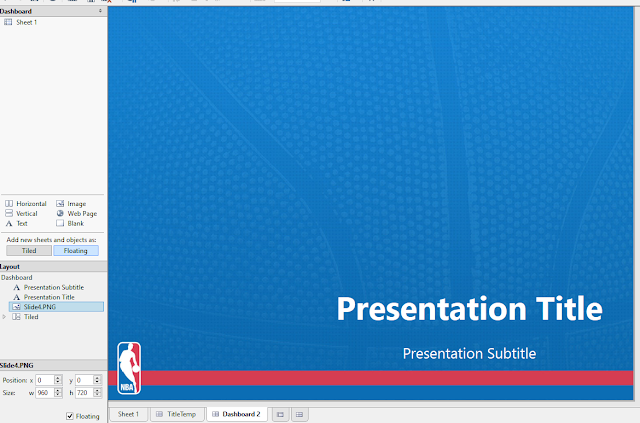
Task: Click the Layout panel header
Action: click(53, 267)
